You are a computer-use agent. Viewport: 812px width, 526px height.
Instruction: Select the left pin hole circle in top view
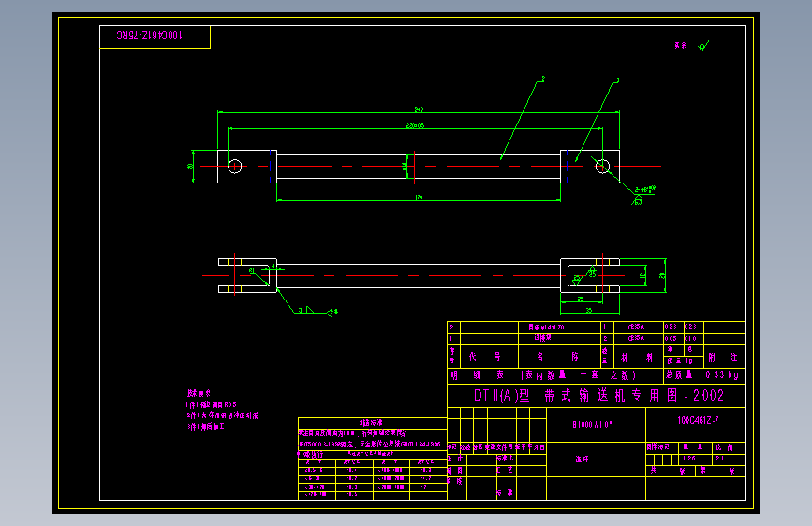[234, 167]
